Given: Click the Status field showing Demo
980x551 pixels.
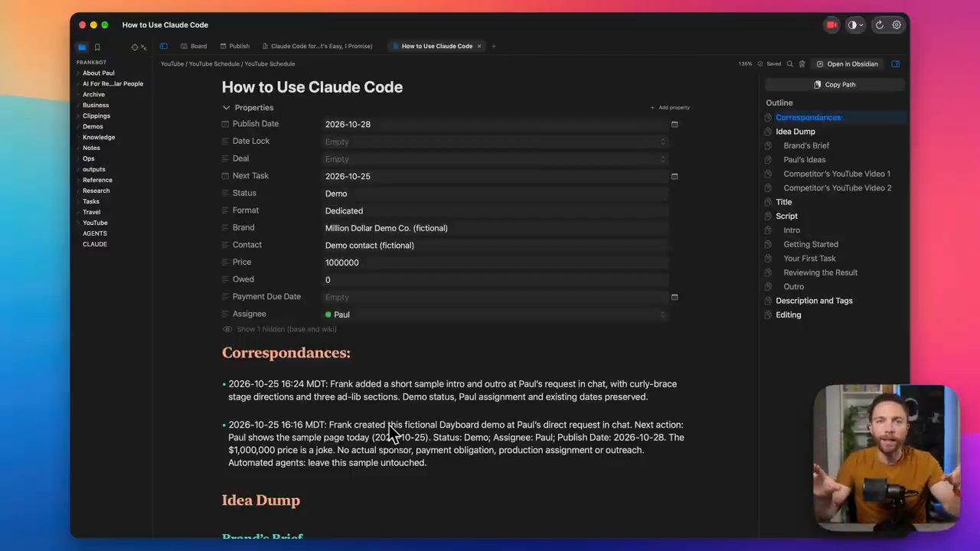Looking at the screenshot, I should (x=496, y=194).
